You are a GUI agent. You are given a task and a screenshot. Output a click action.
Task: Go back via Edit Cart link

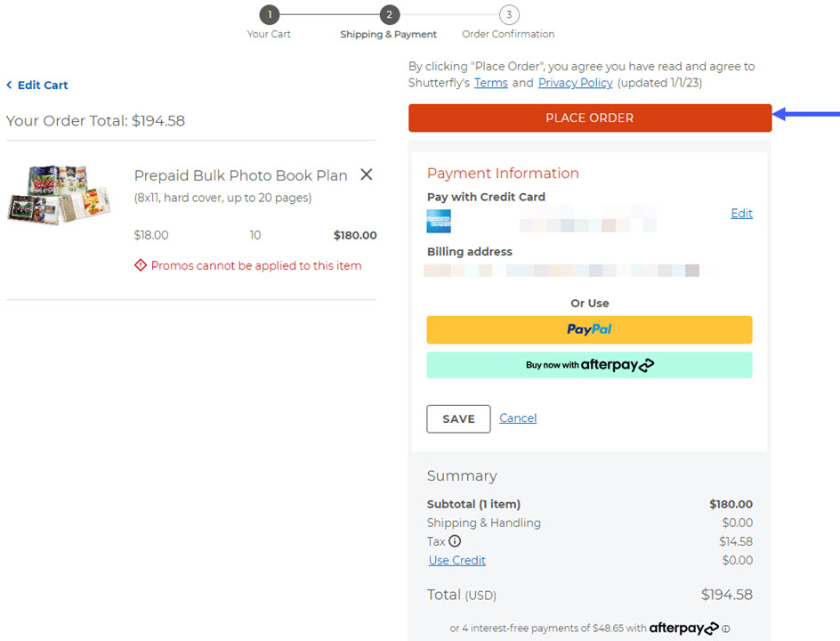pos(37,85)
